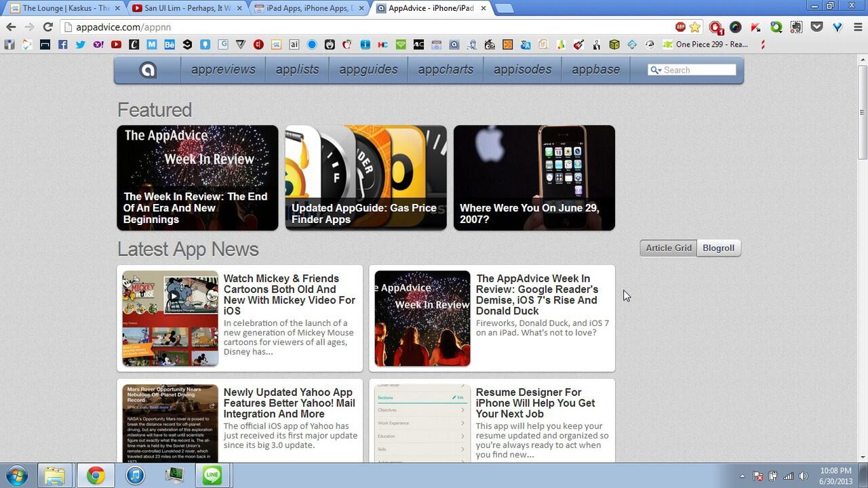The height and width of the screenshot is (488, 868).
Task: Switch to Blogroll view
Action: coord(719,248)
